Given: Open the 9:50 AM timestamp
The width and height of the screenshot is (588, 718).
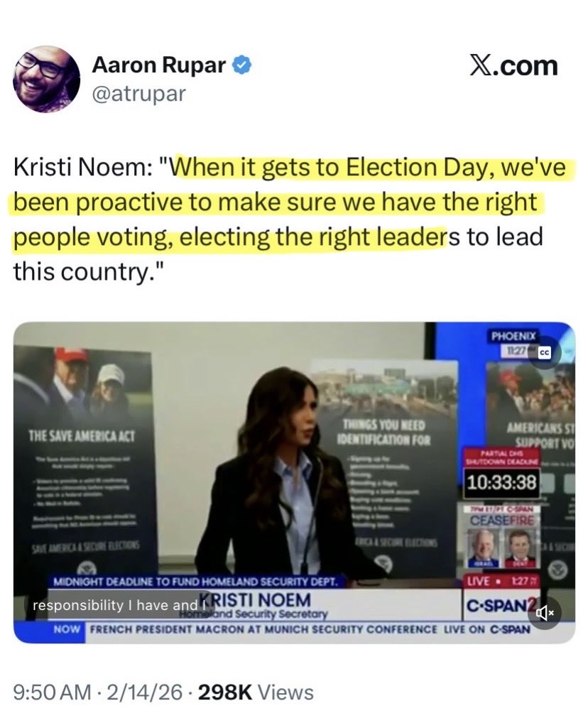Looking at the screenshot, I should (53, 692).
